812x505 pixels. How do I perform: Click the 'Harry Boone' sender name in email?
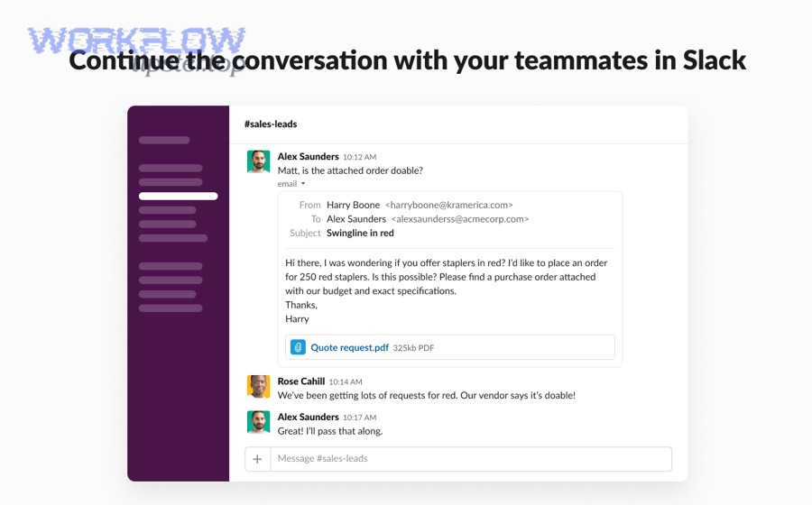pyautogui.click(x=353, y=205)
